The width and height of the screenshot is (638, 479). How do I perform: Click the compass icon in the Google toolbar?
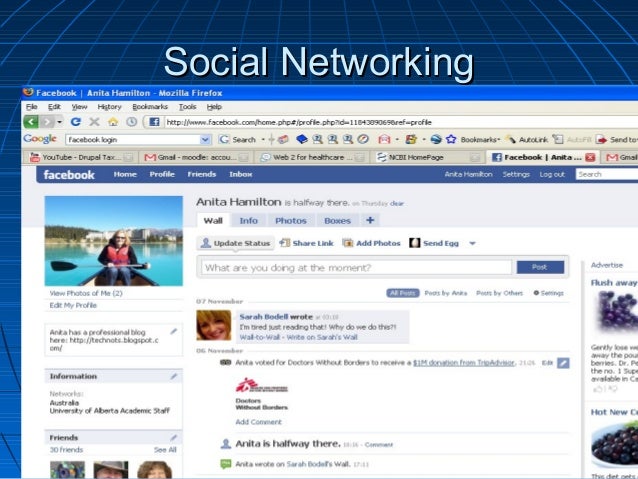[x=363, y=139]
